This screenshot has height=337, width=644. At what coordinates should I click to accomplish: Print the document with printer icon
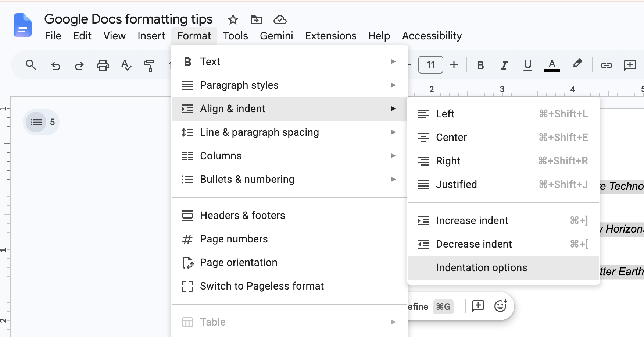pyautogui.click(x=103, y=65)
